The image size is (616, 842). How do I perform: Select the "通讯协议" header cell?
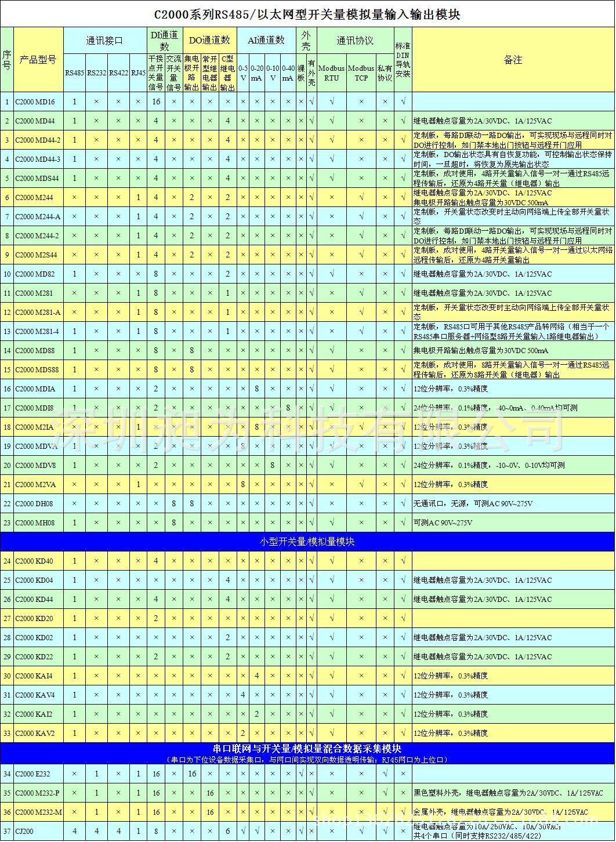(355, 41)
